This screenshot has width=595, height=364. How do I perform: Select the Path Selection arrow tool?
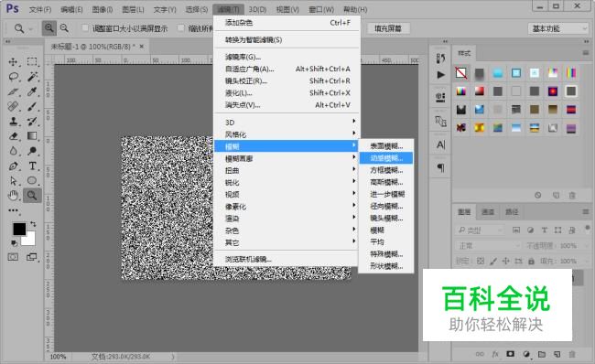point(14,181)
